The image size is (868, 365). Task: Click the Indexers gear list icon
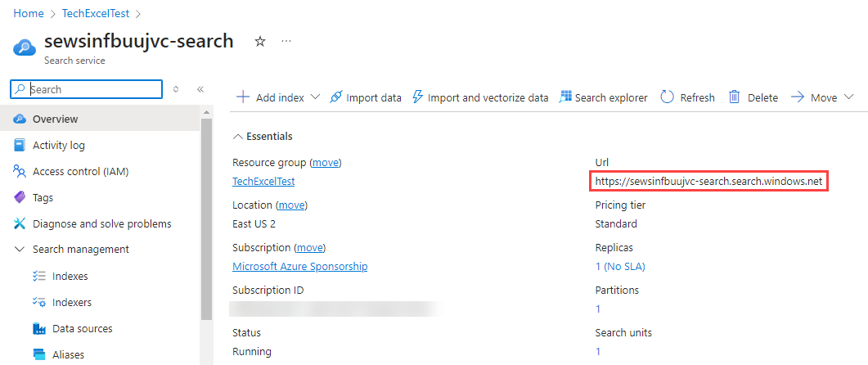point(38,303)
